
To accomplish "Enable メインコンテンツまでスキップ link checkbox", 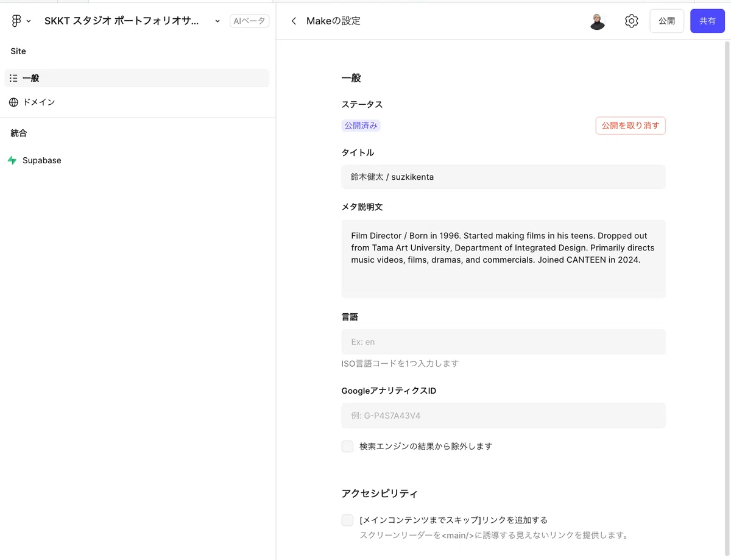I will (347, 520).
